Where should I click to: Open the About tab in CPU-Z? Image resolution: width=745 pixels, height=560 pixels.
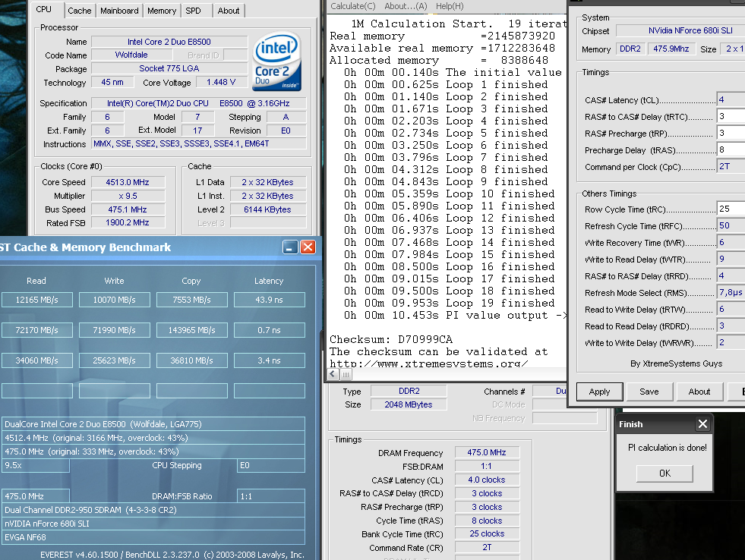[x=229, y=11]
